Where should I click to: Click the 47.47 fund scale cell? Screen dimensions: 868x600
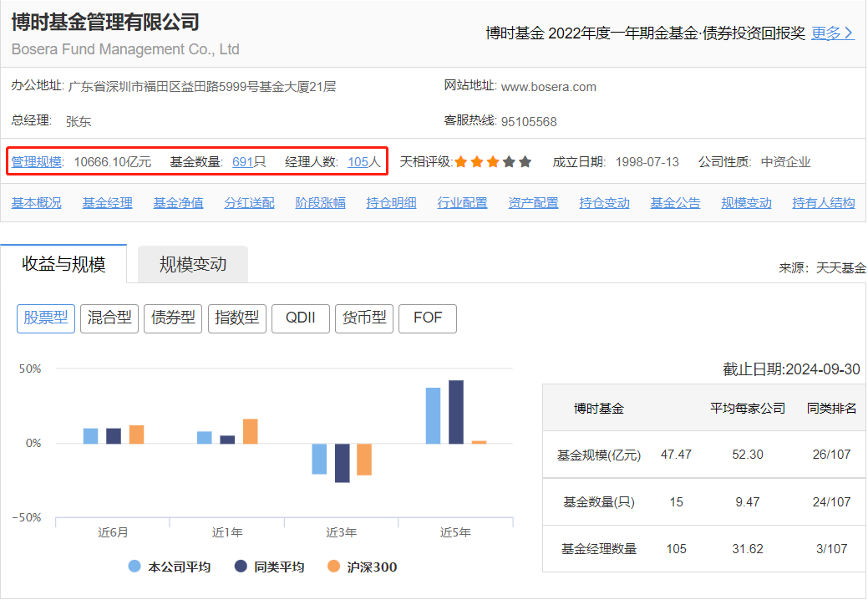click(x=676, y=455)
